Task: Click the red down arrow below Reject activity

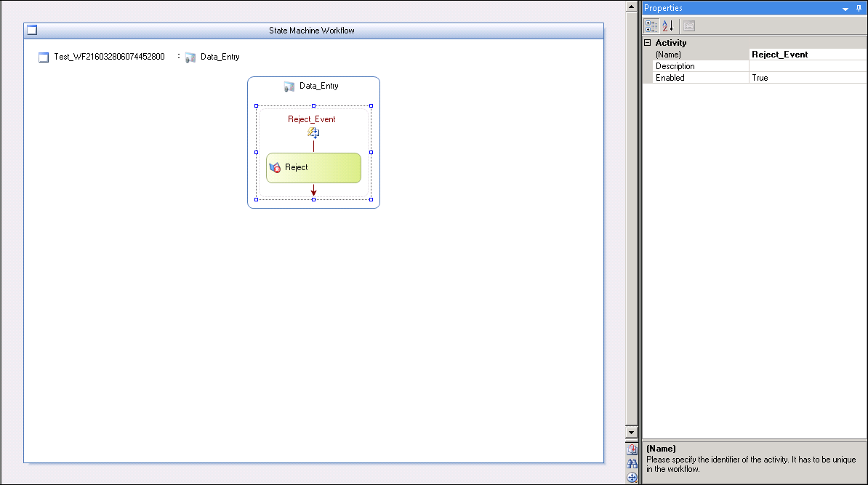Action: (313, 190)
